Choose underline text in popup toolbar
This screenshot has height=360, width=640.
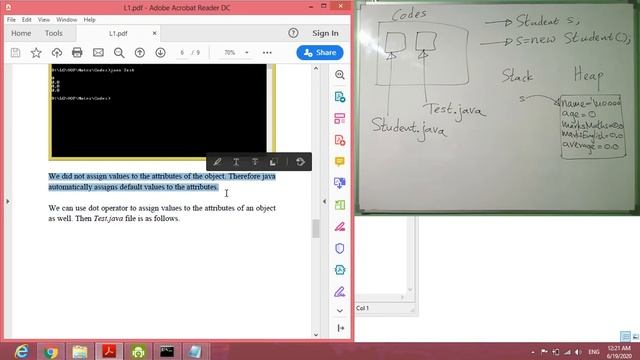[x=236, y=162]
